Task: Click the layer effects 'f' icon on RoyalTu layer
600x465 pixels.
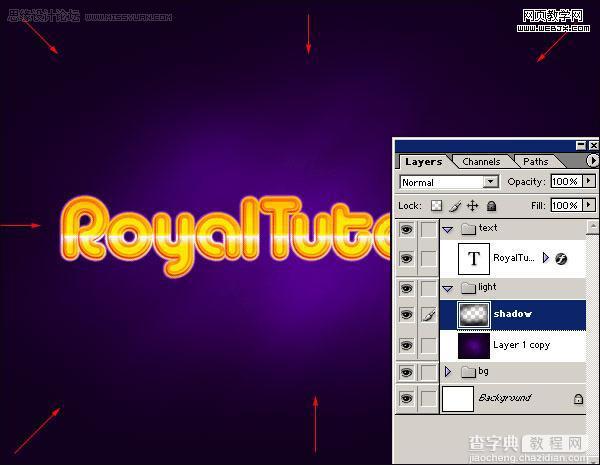Action: (561, 259)
